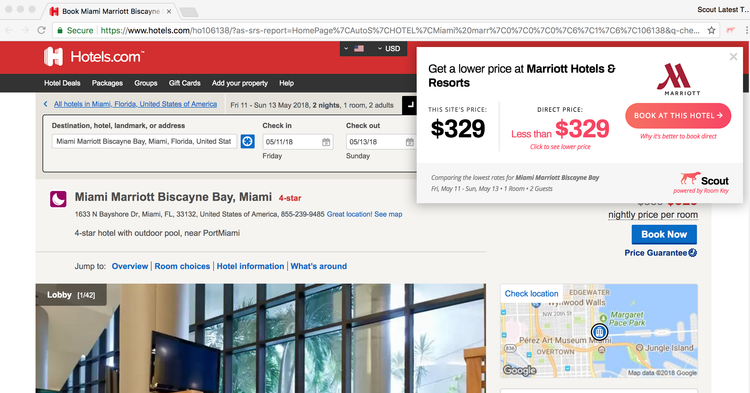
Task: Click the Check location map label
Action: (531, 294)
